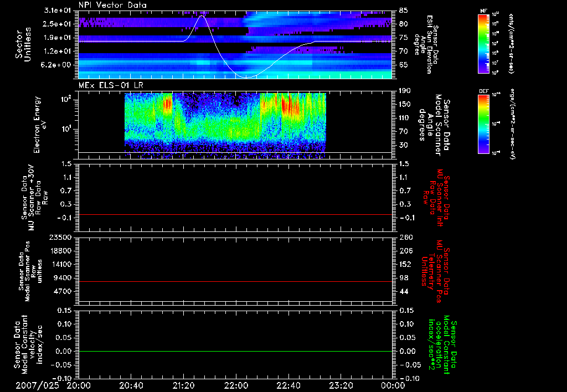
Task: Click the MEx ELS-01 LR panel title
Action: coord(111,85)
